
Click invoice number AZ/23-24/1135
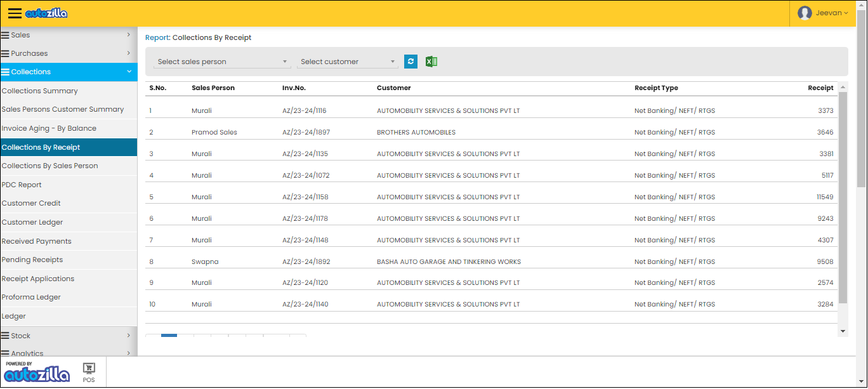305,154
